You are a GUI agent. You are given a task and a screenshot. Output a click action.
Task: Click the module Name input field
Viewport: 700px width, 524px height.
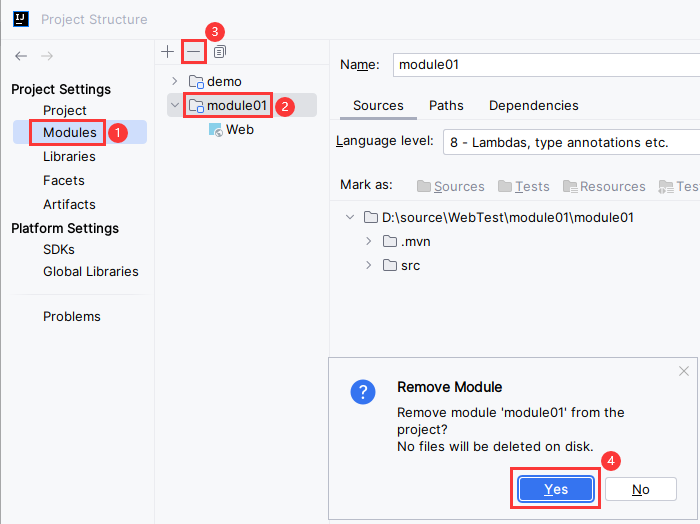click(545, 65)
